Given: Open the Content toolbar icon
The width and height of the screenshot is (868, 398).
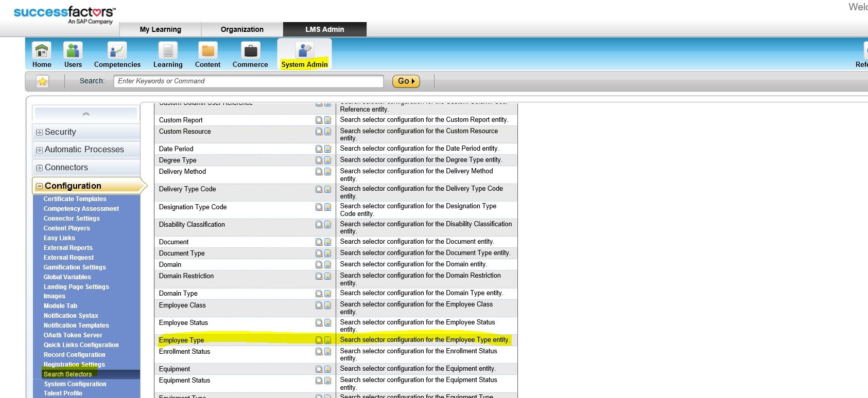Looking at the screenshot, I should click(x=207, y=50).
